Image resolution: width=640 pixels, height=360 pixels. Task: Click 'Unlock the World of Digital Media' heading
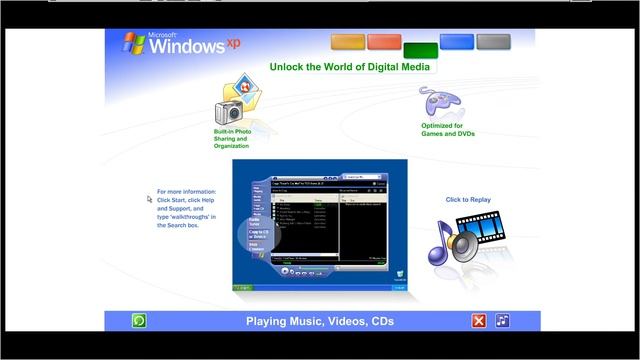pyautogui.click(x=350, y=67)
